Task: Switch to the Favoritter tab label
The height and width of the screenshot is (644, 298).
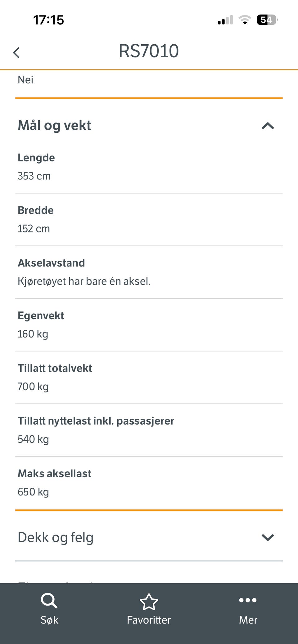Action: coord(149,620)
